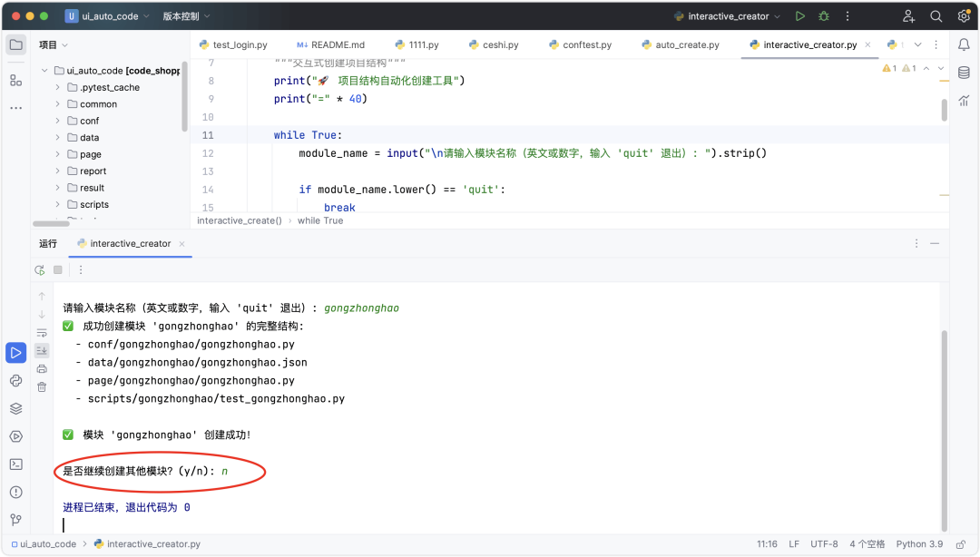Open more run actions vertical dots in title bar

[x=848, y=16]
